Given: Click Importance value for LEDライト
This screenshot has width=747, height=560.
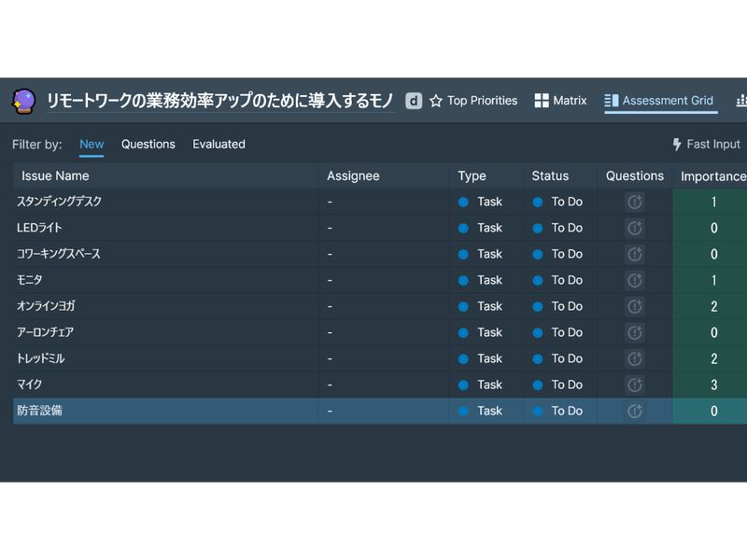Looking at the screenshot, I should [x=713, y=228].
